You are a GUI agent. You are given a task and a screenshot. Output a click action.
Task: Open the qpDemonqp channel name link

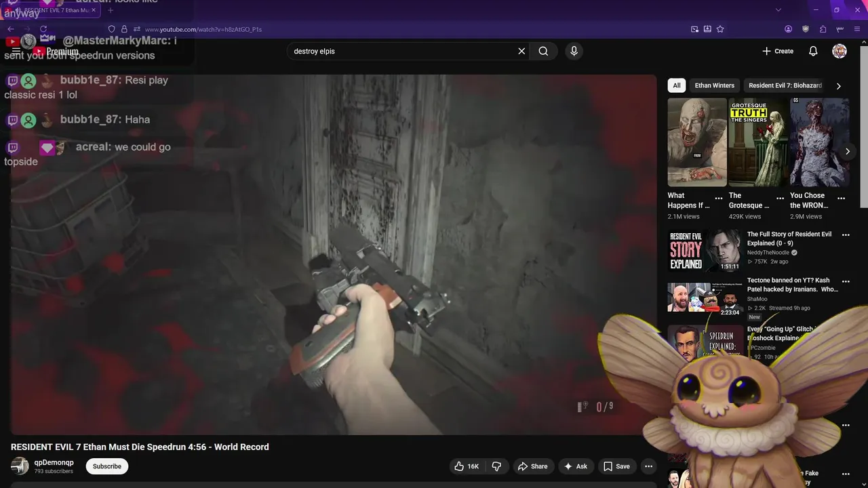tap(54, 462)
